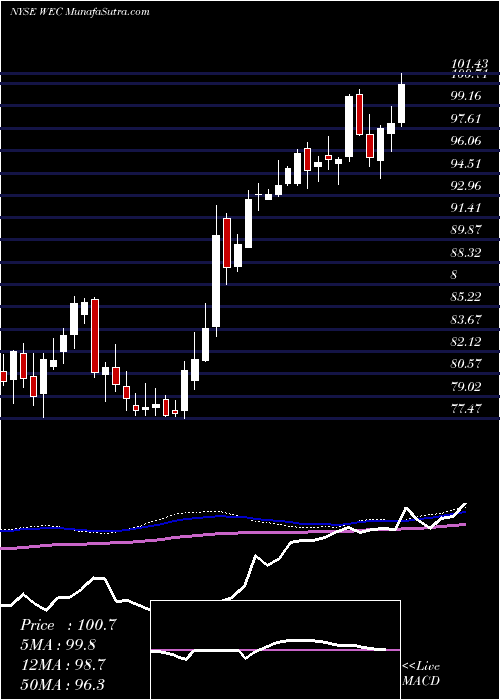
Task: Click the 5MA : 99.8 readout
Action: pyautogui.click(x=58, y=645)
